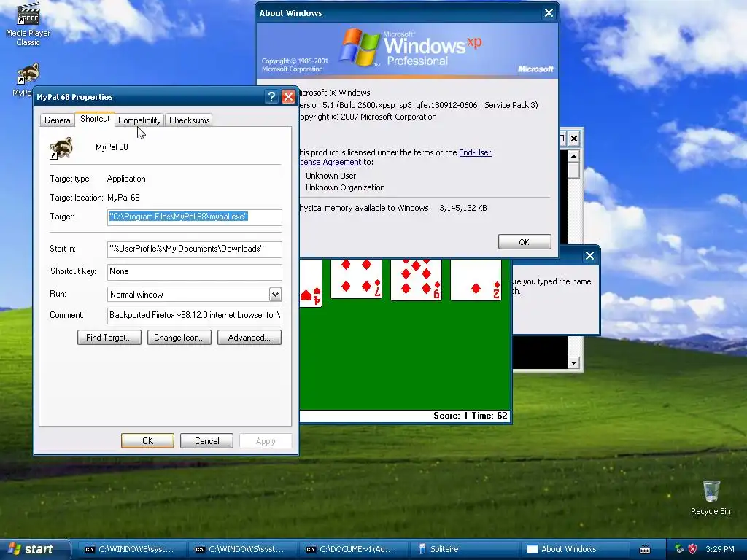Click the on-screen keyboard tray icon
The width and height of the screenshot is (747, 560).
645,550
